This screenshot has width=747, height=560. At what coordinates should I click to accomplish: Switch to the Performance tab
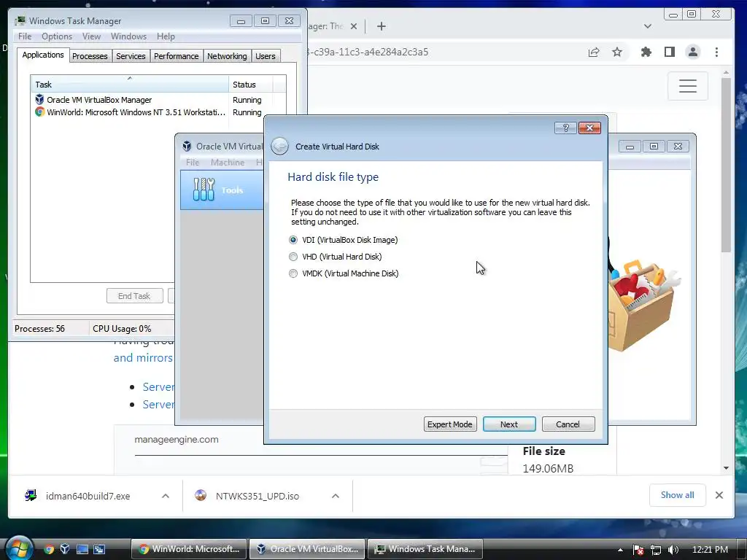click(x=176, y=56)
